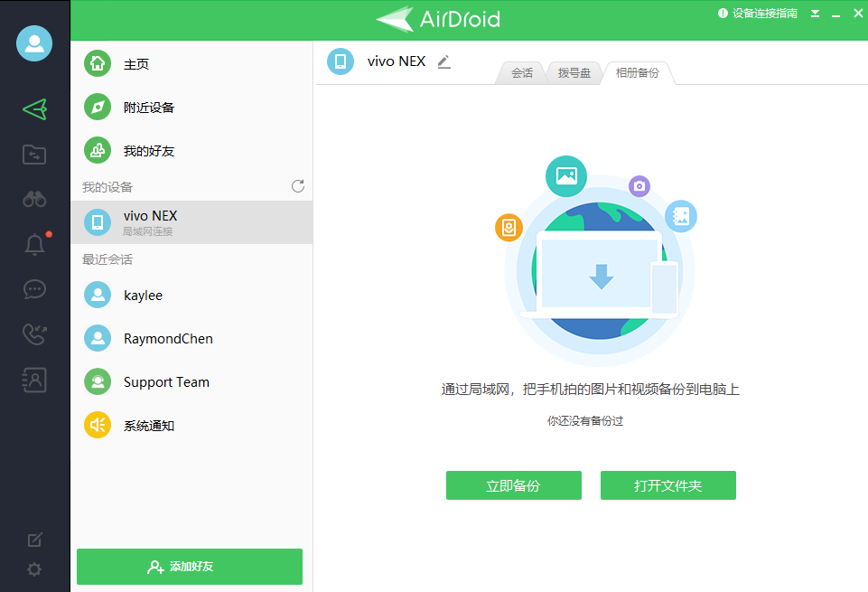Open the settings gear icon
Image resolution: width=868 pixels, height=592 pixels.
pos(34,569)
